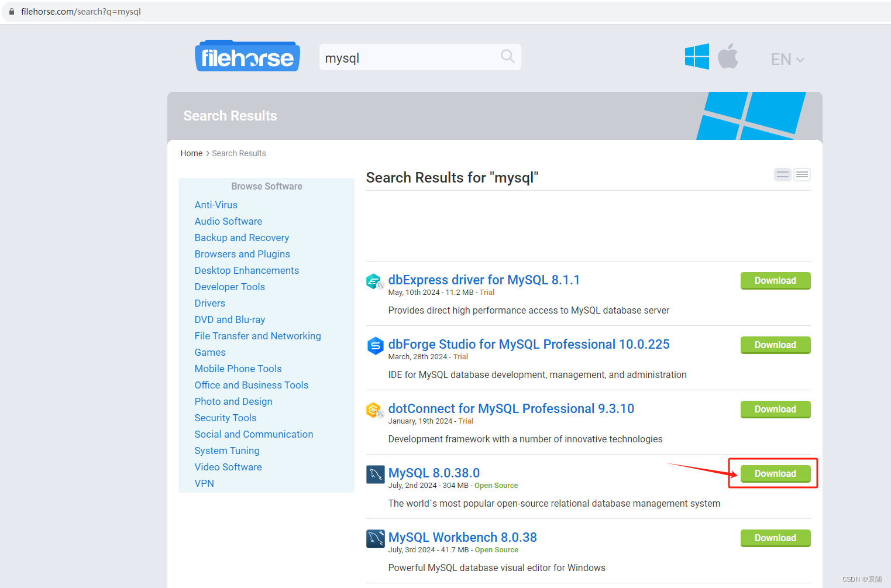
Task: Click the MySQL Workbench product icon
Action: coord(375,539)
